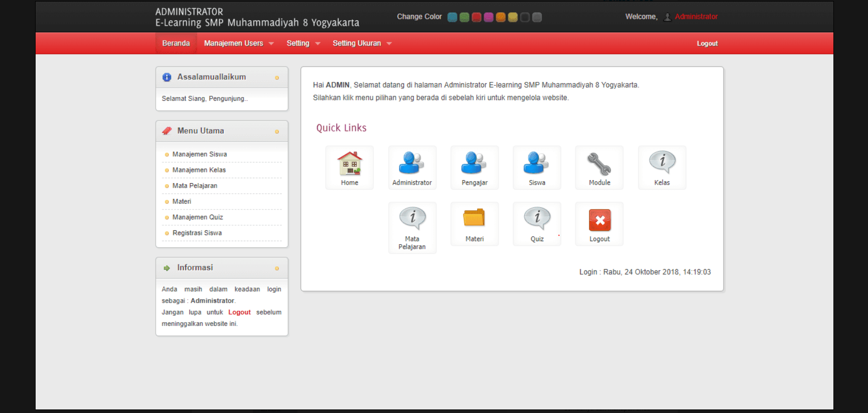Choose the green theme color swatch
This screenshot has width=868, height=413.
coord(464,17)
